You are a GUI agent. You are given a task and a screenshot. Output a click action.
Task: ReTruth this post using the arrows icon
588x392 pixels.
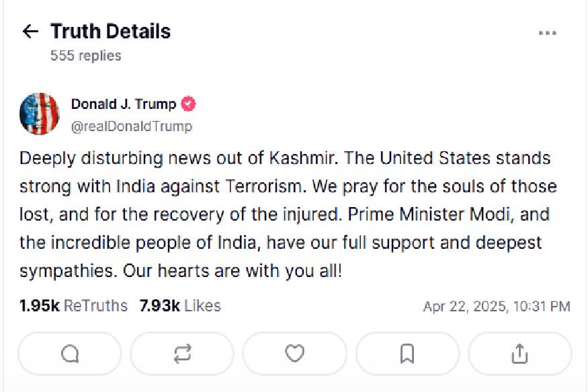pos(182,353)
